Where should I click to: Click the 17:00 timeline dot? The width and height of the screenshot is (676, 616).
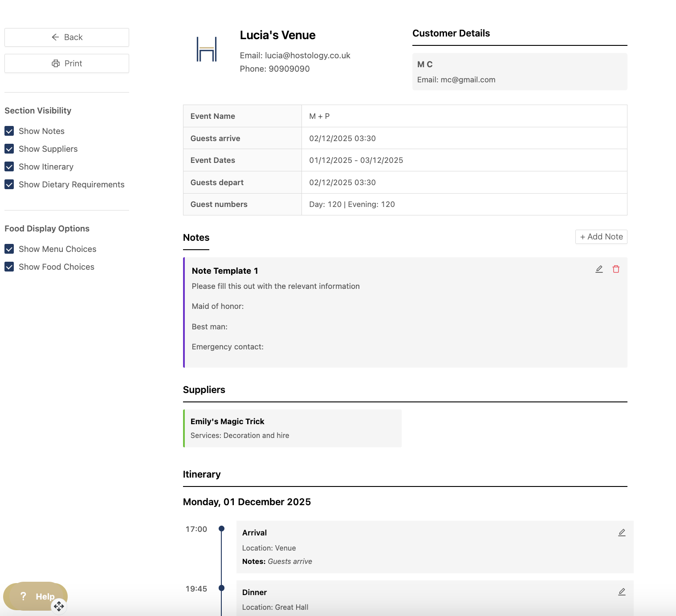[x=221, y=529]
